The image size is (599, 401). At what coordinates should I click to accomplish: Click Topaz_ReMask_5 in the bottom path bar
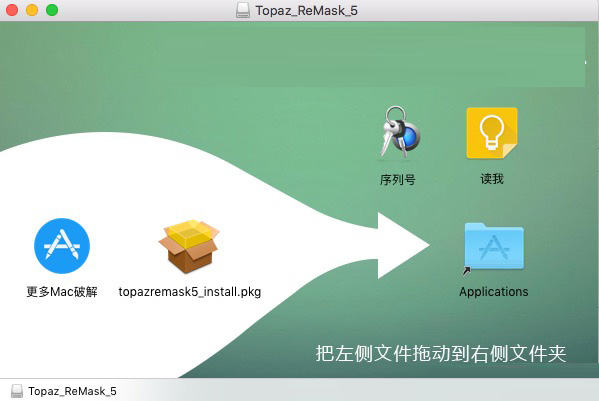pyautogui.click(x=72, y=391)
